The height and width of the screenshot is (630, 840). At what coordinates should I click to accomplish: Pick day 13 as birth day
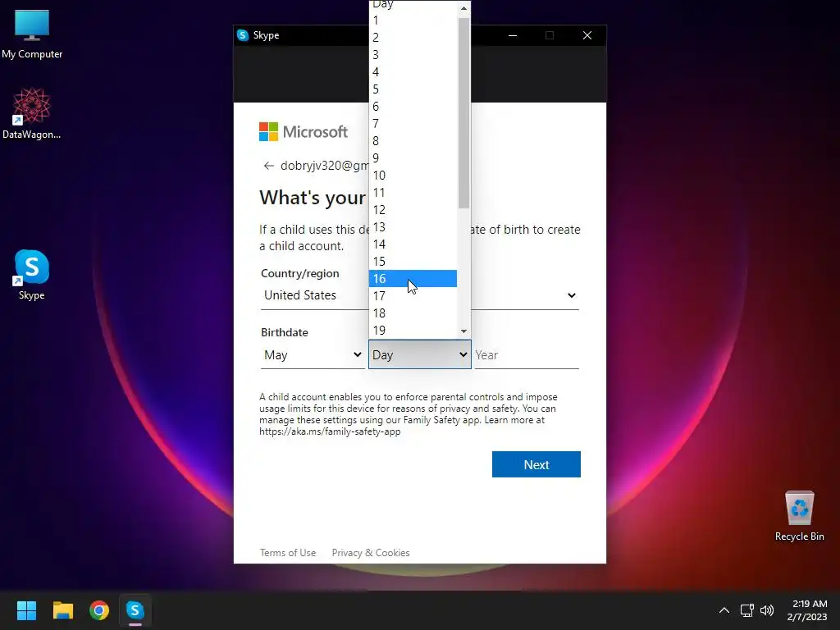click(x=413, y=227)
